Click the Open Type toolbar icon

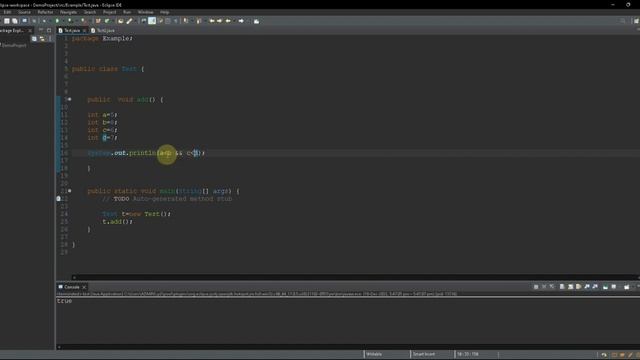120,21
